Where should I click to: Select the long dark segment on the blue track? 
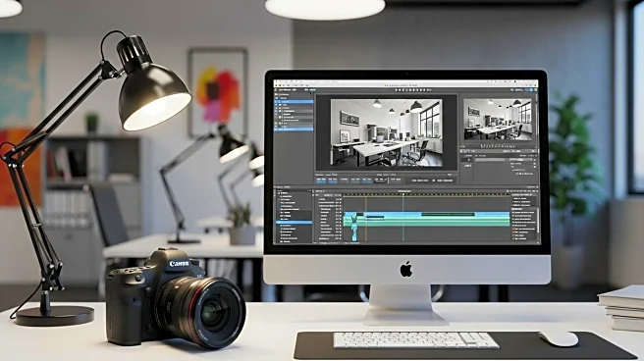(x=448, y=214)
